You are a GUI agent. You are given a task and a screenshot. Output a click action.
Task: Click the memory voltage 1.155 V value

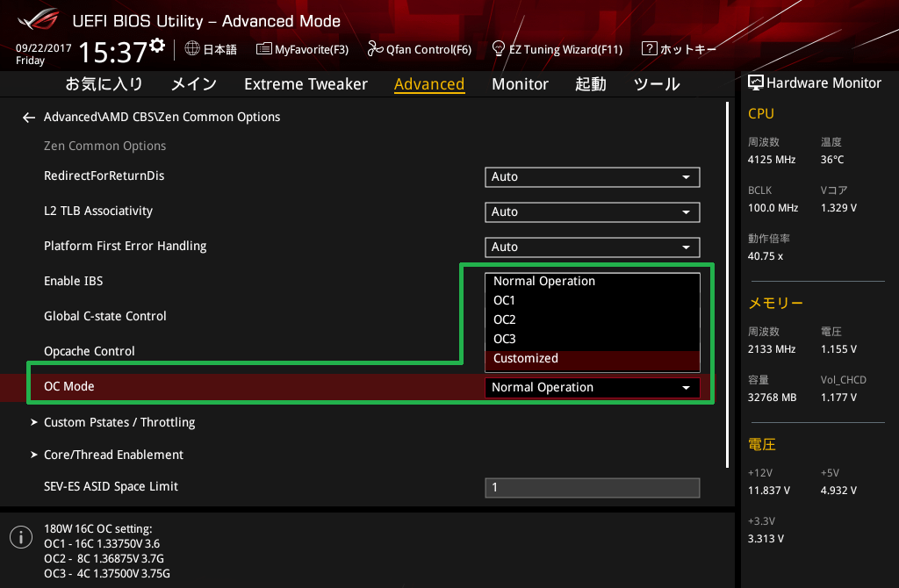838,349
